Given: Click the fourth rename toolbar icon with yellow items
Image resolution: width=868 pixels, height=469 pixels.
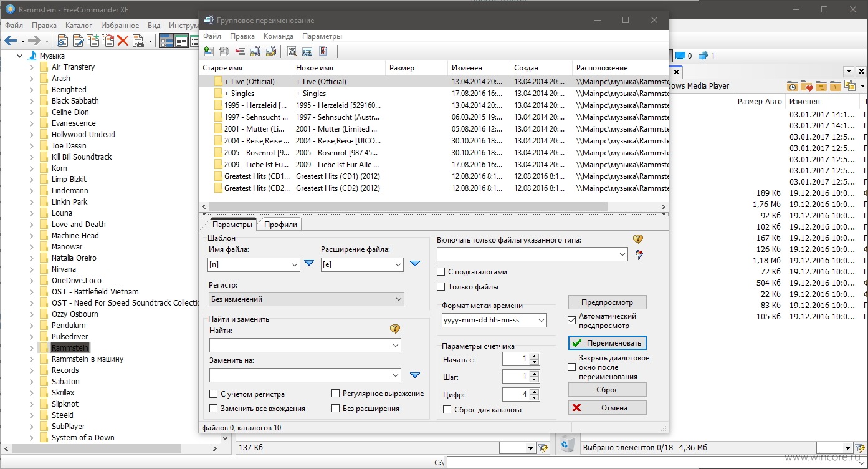Looking at the screenshot, I should 255,52.
